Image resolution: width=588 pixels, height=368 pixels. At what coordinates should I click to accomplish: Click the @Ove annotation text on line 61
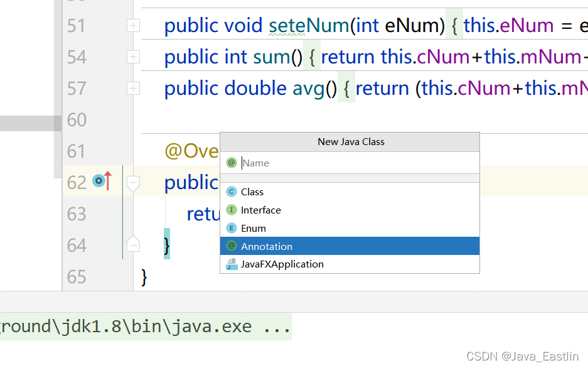pos(191,151)
